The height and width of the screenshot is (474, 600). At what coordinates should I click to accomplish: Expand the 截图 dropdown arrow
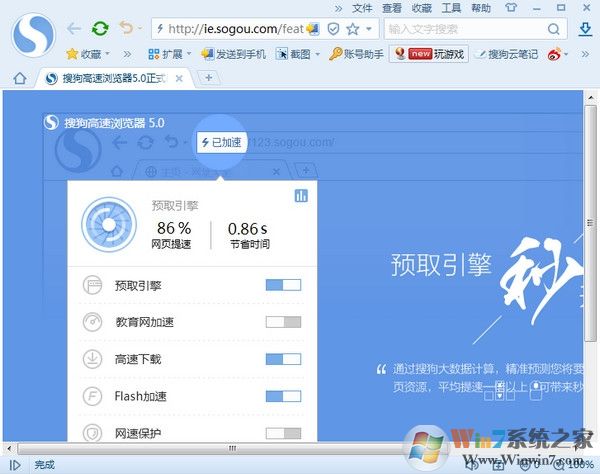[x=318, y=54]
